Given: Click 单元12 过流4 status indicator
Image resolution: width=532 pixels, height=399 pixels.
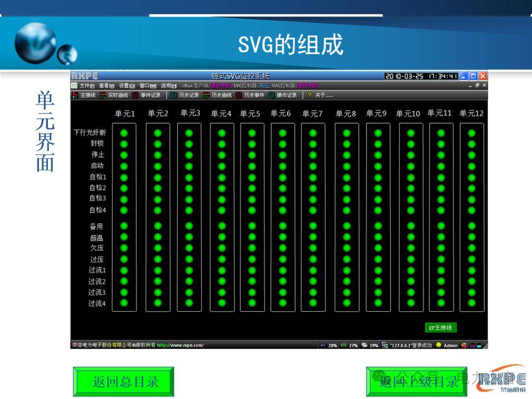Looking at the screenshot, I should [471, 303].
